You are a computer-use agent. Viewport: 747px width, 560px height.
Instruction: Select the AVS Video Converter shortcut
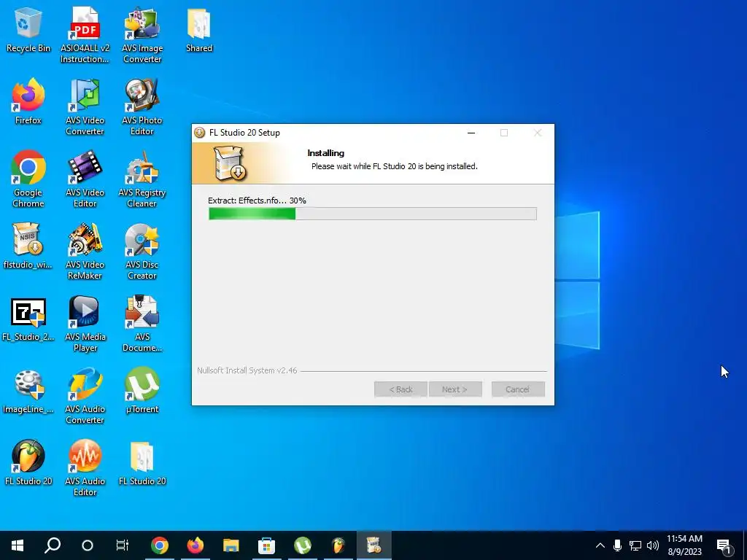click(85, 107)
